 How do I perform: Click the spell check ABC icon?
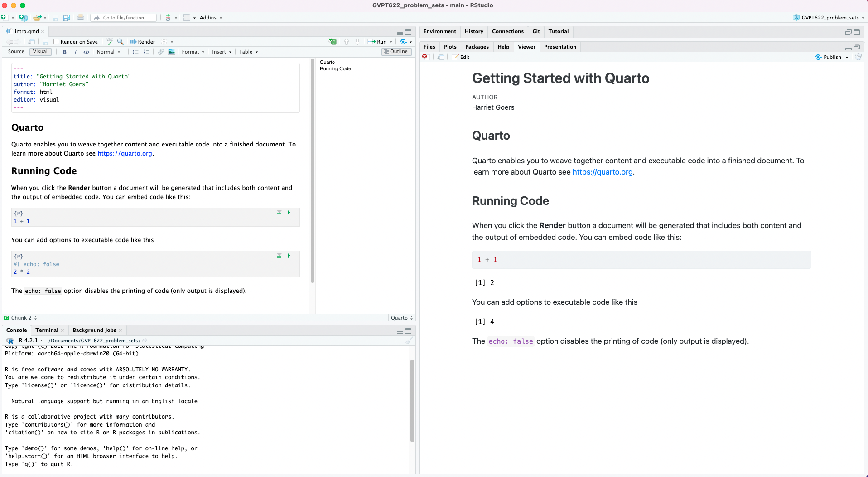[109, 42]
